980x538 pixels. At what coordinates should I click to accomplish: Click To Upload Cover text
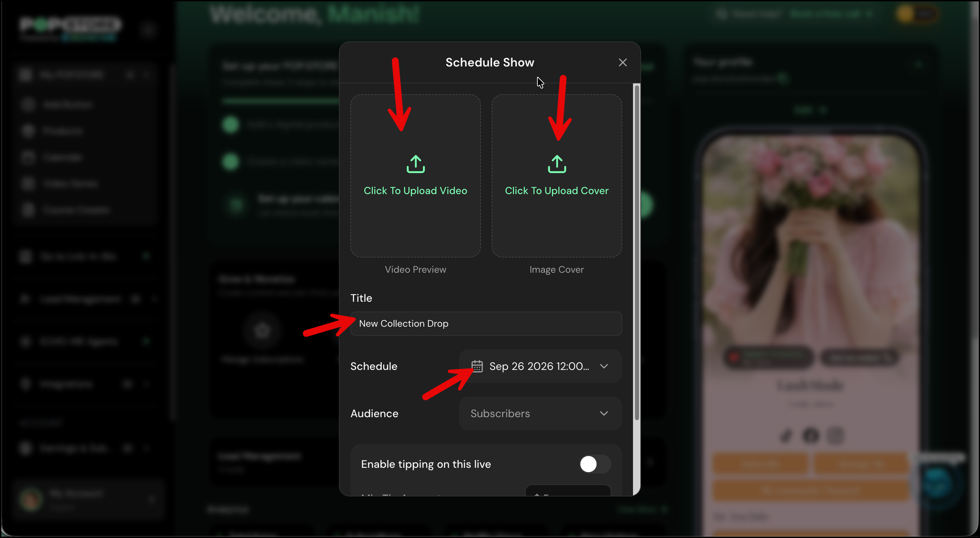point(556,190)
